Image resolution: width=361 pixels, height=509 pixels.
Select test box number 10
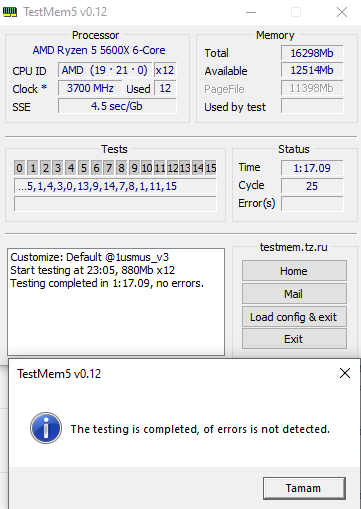[147, 168]
